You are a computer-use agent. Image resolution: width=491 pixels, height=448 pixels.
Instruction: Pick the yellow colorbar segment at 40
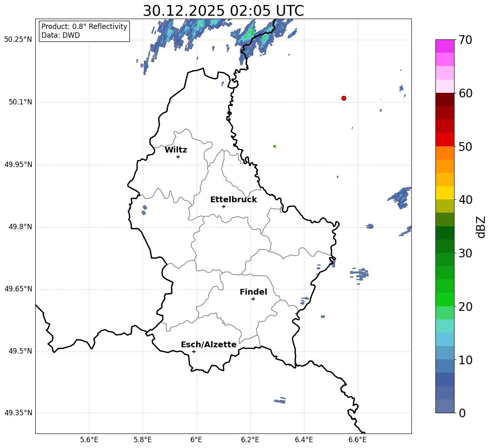pos(445,193)
